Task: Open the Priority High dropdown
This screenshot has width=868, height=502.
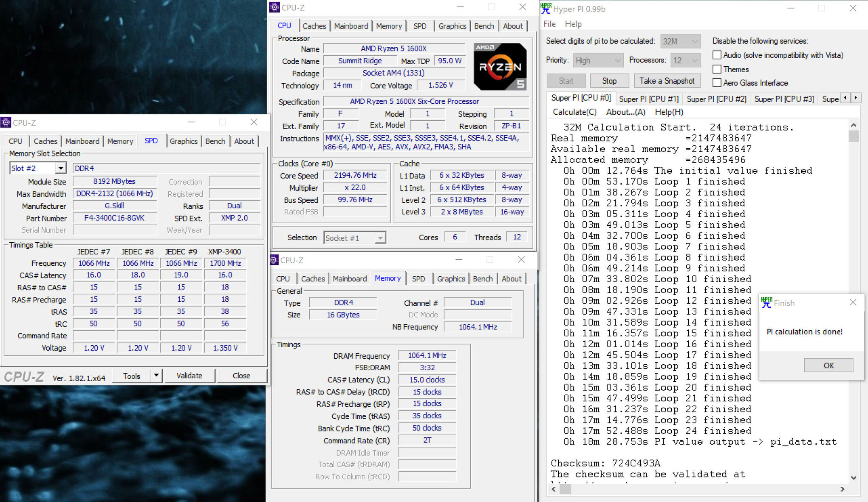Action: [598, 60]
